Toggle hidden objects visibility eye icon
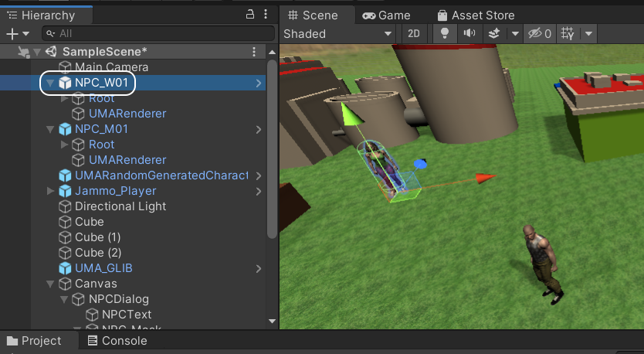The image size is (644, 354). [539, 34]
